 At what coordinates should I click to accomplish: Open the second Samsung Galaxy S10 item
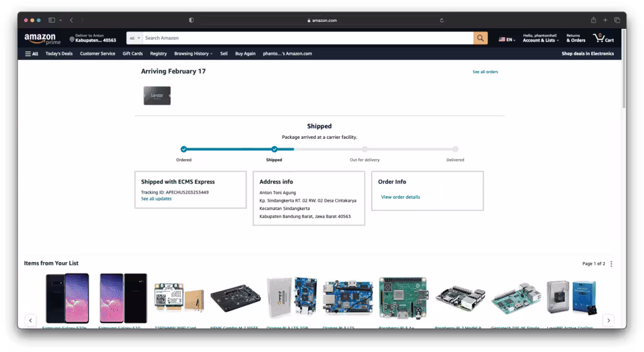(x=123, y=298)
